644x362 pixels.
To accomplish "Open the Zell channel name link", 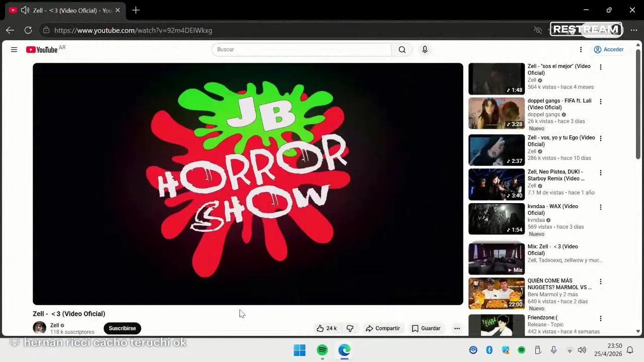I will click(x=54, y=325).
